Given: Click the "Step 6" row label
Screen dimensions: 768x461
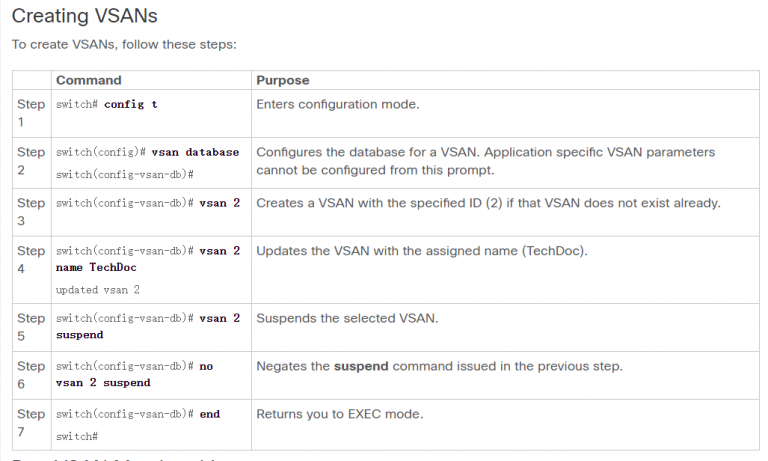Looking at the screenshot, I should 31,375.
